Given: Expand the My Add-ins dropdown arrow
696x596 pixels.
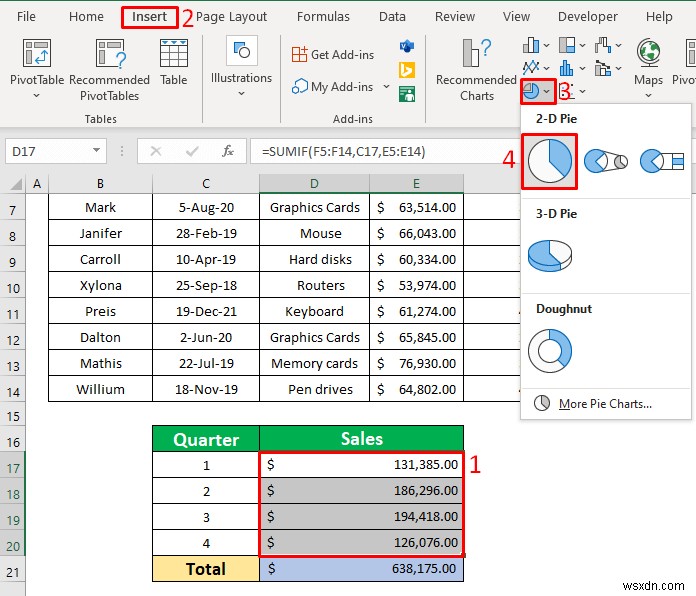Looking at the screenshot, I should tap(386, 87).
